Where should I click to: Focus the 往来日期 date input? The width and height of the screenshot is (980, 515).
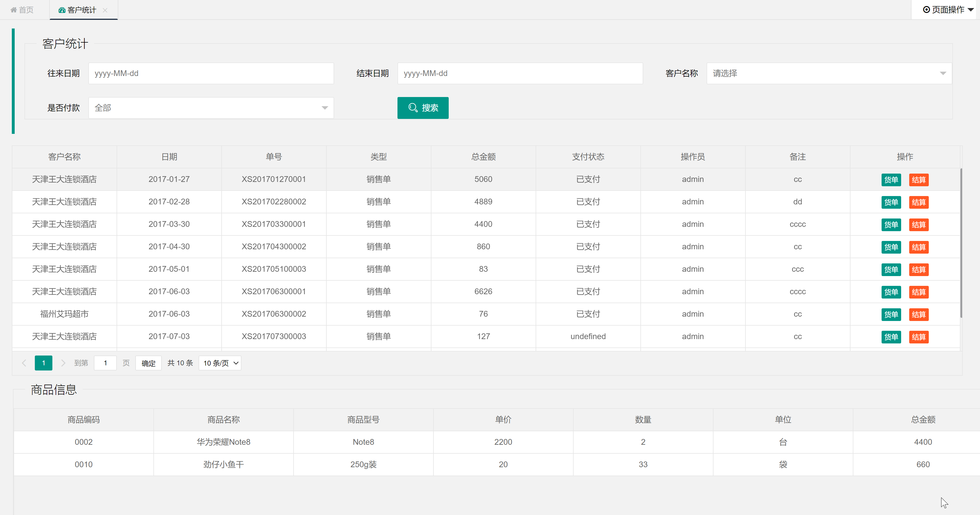pos(211,73)
